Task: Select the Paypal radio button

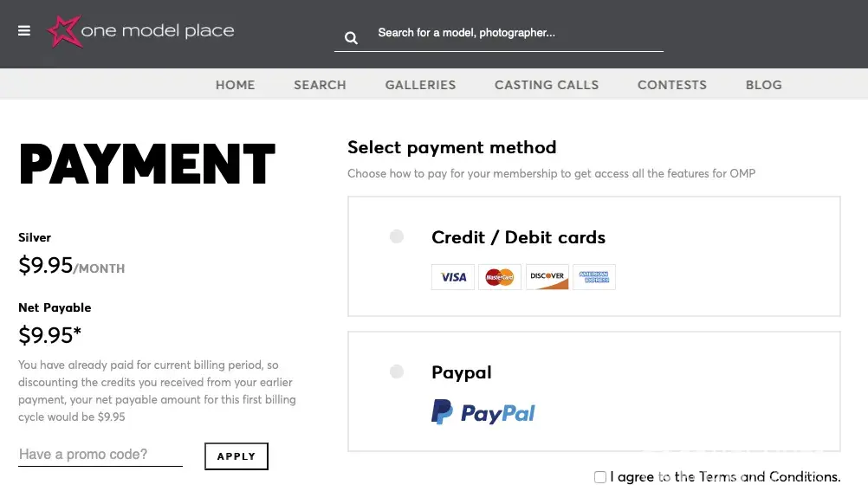Action: (x=397, y=372)
